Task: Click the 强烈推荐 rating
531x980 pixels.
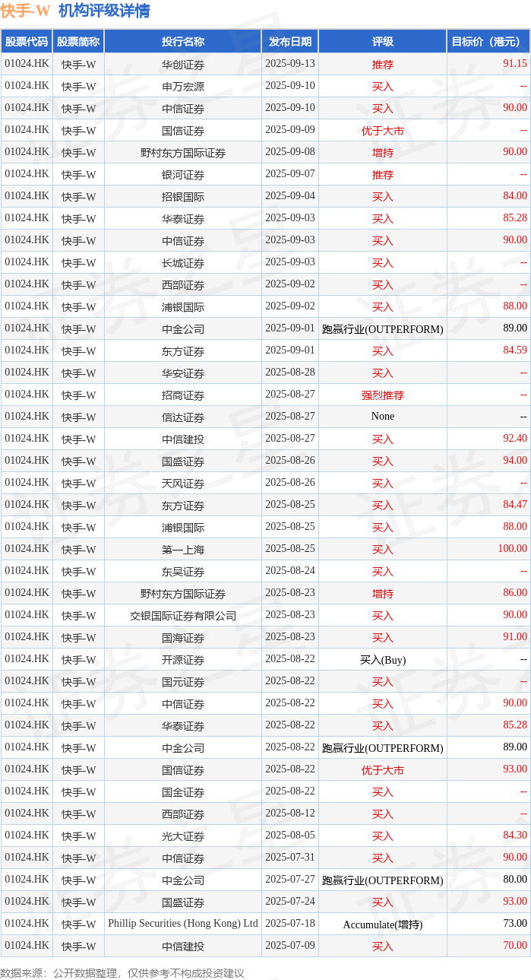Action: [x=383, y=395]
